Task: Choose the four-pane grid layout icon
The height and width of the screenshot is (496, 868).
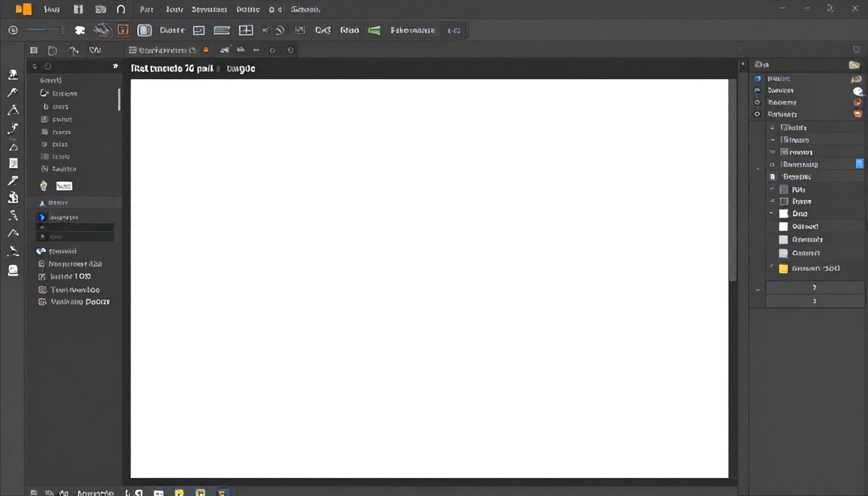Action: click(246, 31)
